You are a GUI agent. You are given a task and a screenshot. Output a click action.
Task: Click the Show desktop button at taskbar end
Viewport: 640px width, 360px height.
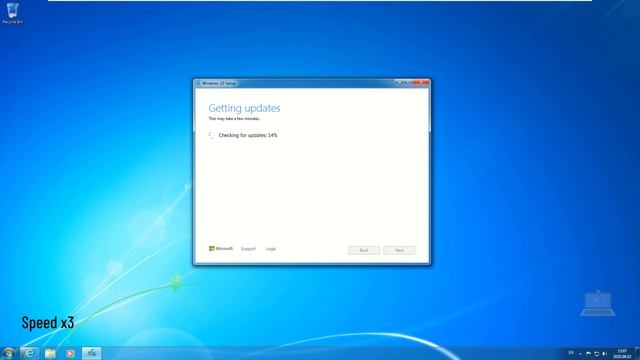[637, 353]
